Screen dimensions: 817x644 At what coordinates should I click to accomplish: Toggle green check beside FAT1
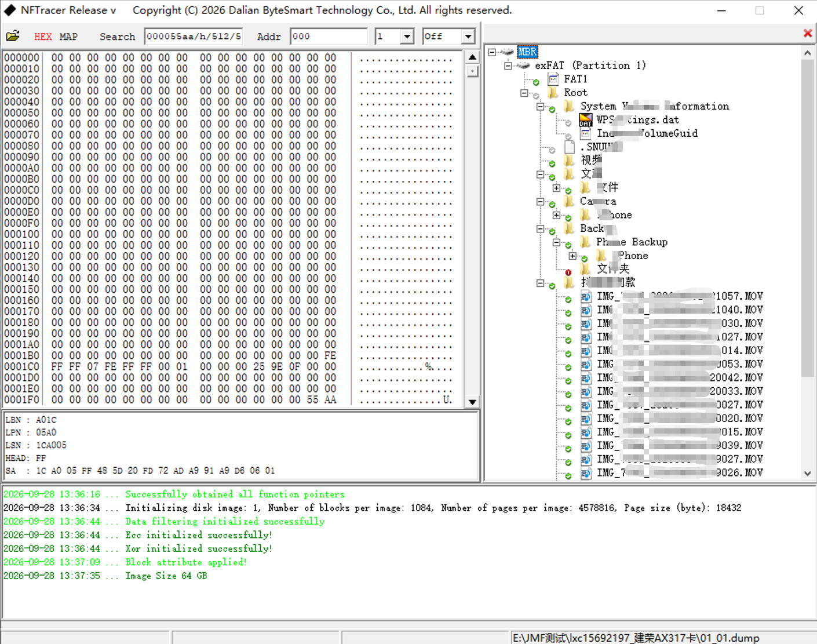pos(536,82)
